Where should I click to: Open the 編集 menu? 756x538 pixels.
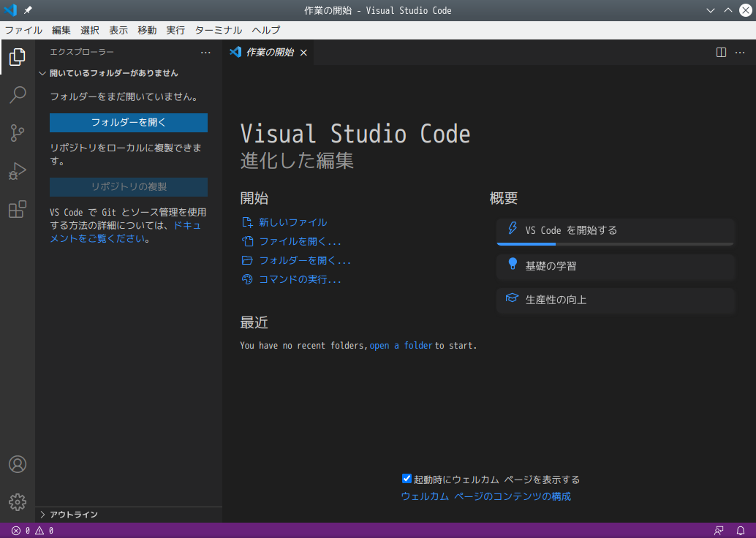pos(61,31)
